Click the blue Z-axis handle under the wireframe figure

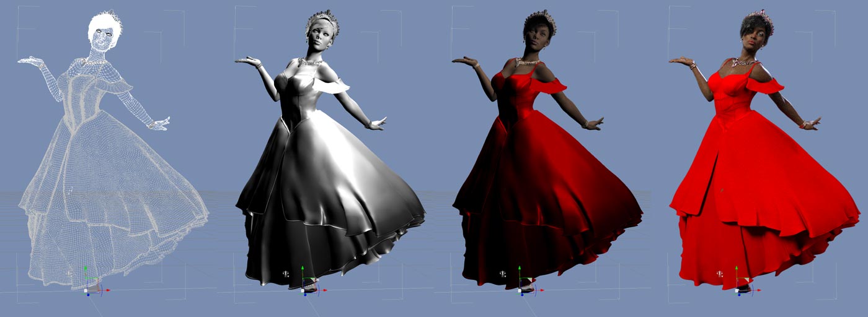click(x=88, y=295)
